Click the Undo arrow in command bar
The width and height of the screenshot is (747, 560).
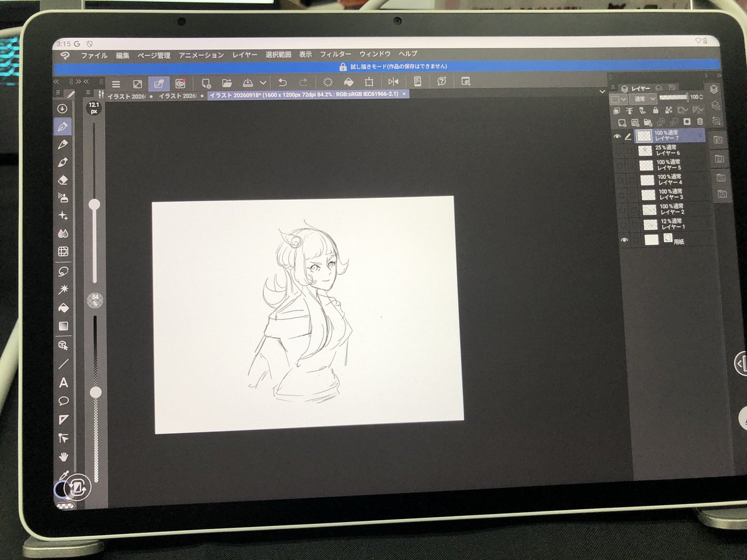click(283, 82)
